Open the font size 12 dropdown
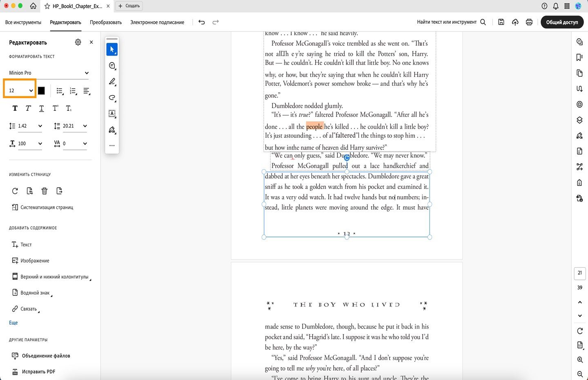 pos(20,90)
